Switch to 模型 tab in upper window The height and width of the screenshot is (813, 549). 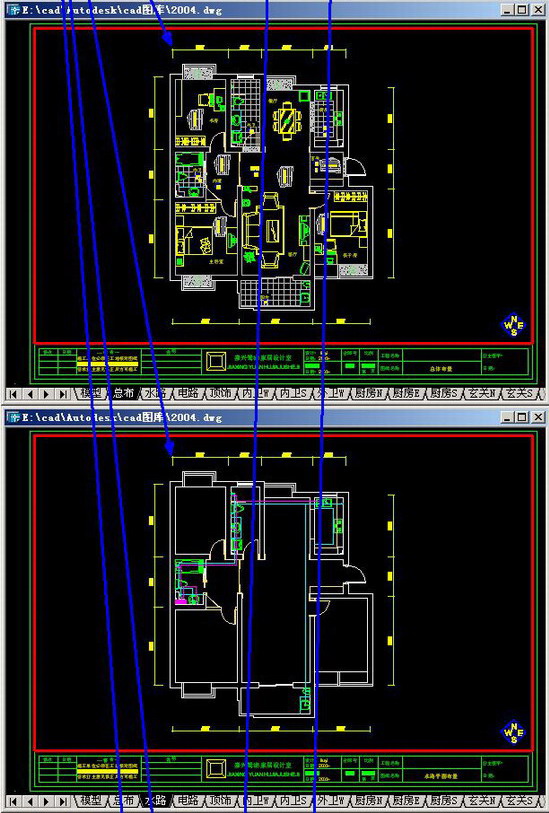pyautogui.click(x=91, y=394)
